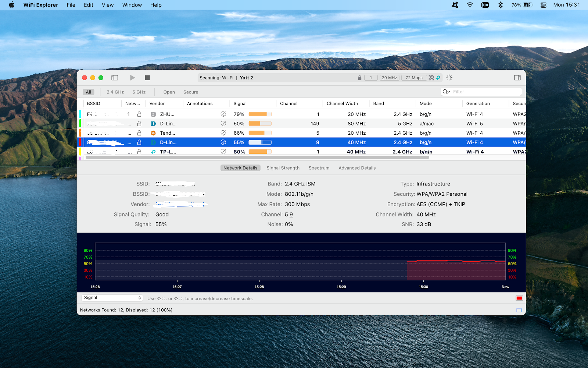Click the TP-Link icon in the scanning bar
This screenshot has width=588, height=368.
tap(438, 78)
